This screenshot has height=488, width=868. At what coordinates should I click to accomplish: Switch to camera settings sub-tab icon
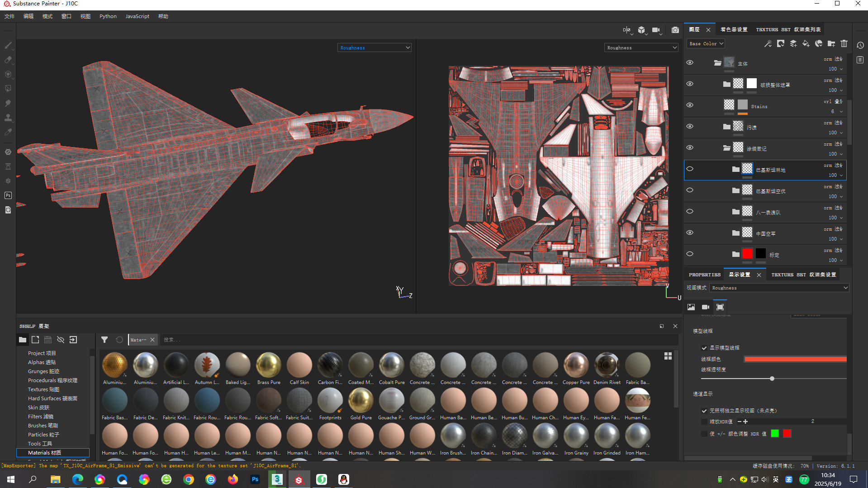click(x=706, y=307)
